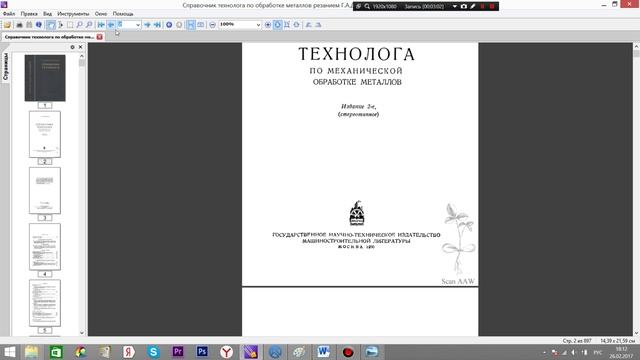The width and height of the screenshot is (640, 360).
Task: Click the zoom mode icon left of rotate buttons
Action: pyautogui.click(x=297, y=25)
